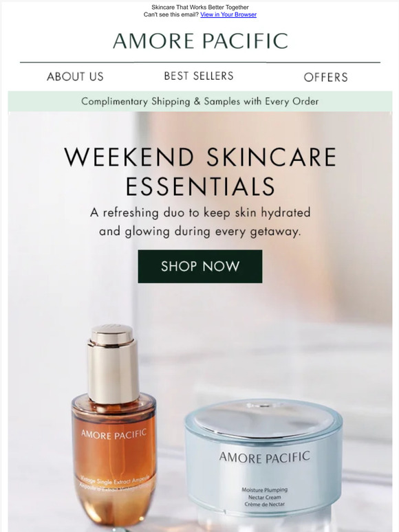Open the View in Your Browser link
Screen dimensions: 399x532
click(228, 14)
